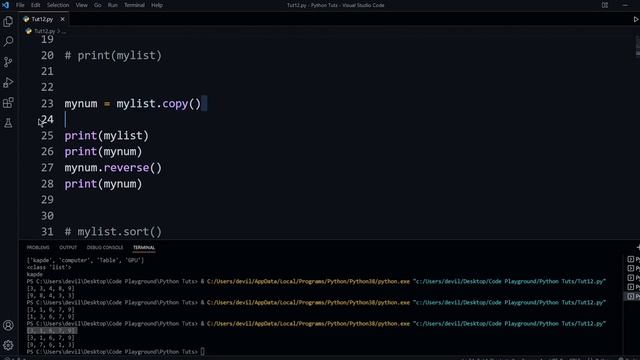This screenshot has width=640, height=360.
Task: Select first terminal instance in list
Action: pos(632,259)
